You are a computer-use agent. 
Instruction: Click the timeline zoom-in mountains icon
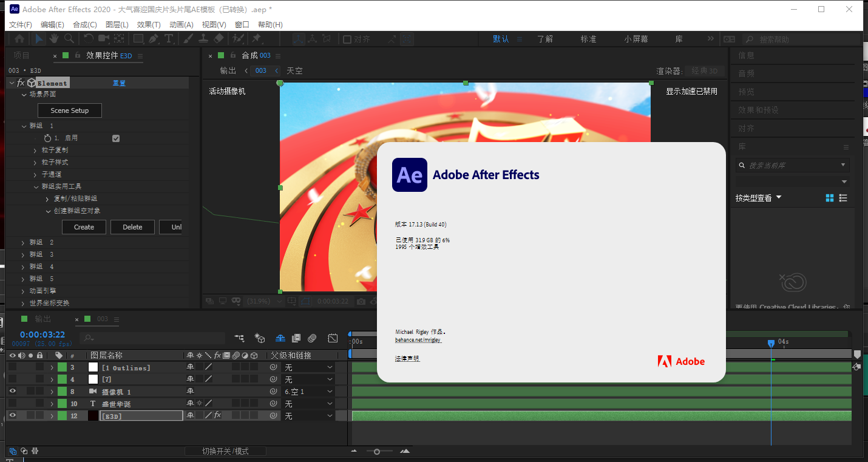click(405, 451)
